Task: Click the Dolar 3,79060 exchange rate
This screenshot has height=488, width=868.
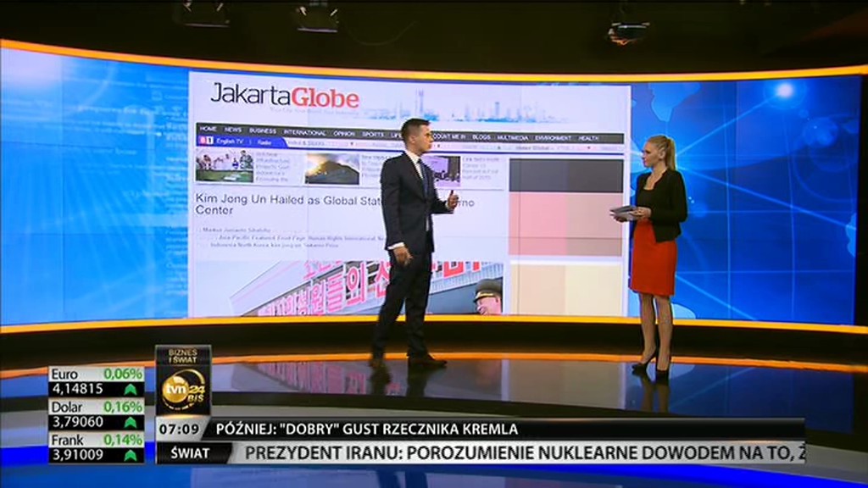Action: coord(77,422)
